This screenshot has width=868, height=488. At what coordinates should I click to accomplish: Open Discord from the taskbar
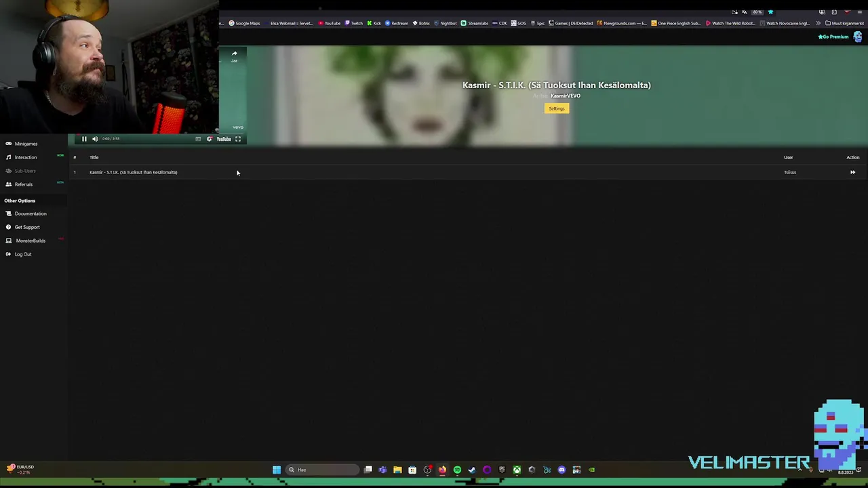pos(561,470)
